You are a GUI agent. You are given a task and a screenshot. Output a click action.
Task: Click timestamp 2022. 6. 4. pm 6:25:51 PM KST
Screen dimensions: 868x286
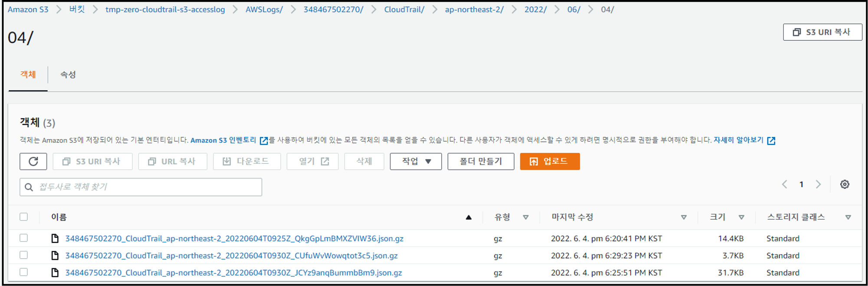606,273
